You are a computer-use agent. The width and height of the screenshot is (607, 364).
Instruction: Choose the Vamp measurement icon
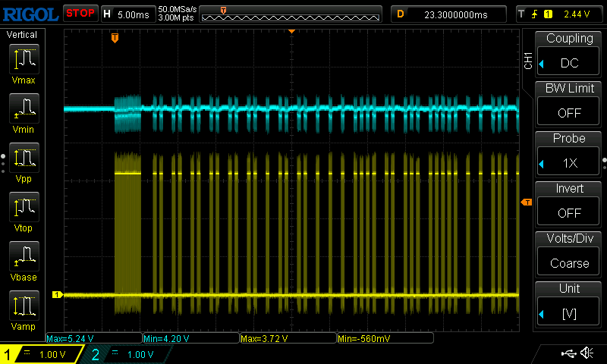point(24,306)
